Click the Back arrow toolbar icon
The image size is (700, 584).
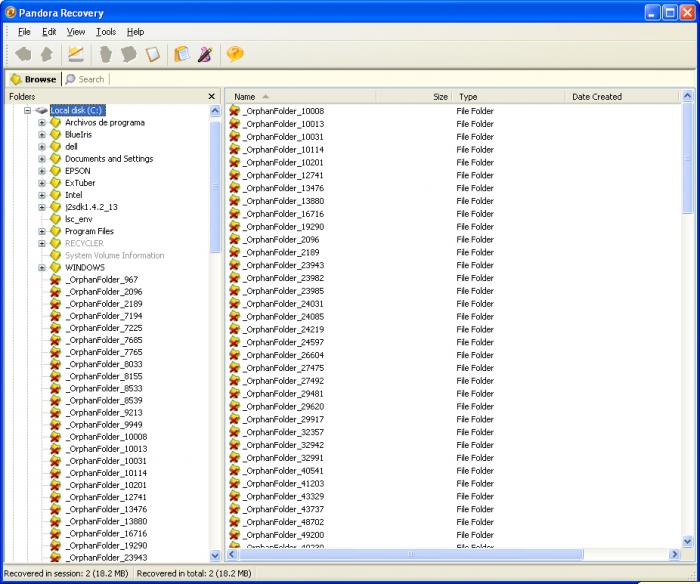click(23, 54)
